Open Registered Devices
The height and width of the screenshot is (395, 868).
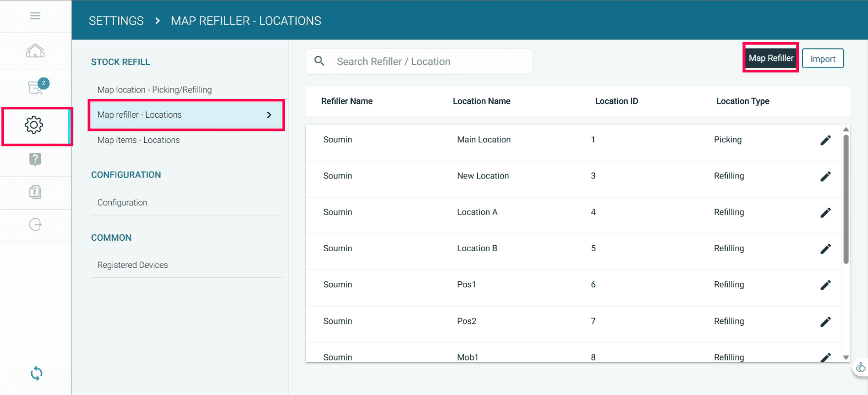(132, 265)
